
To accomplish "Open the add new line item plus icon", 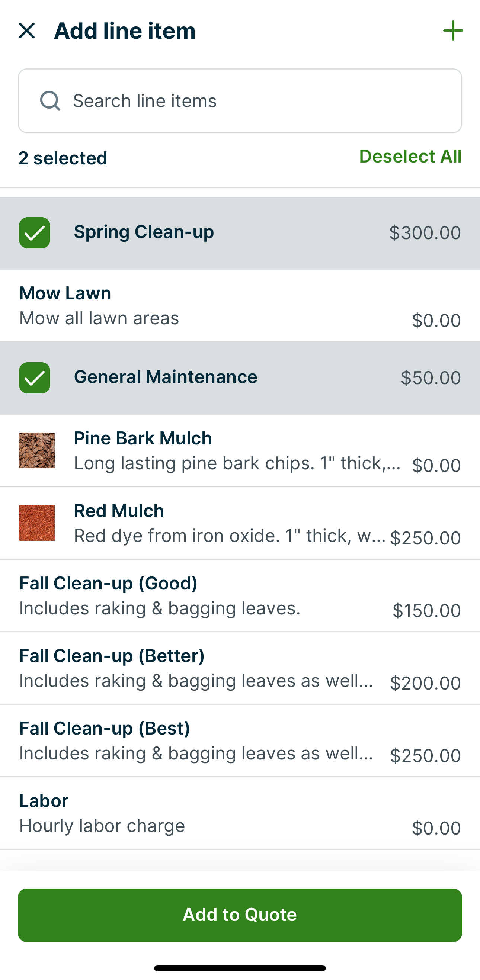I will pyautogui.click(x=453, y=30).
